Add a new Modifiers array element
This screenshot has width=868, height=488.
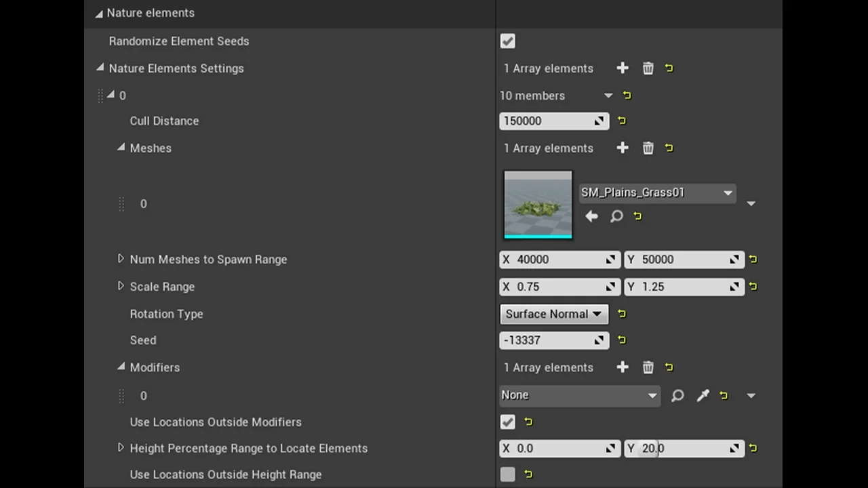(x=623, y=367)
